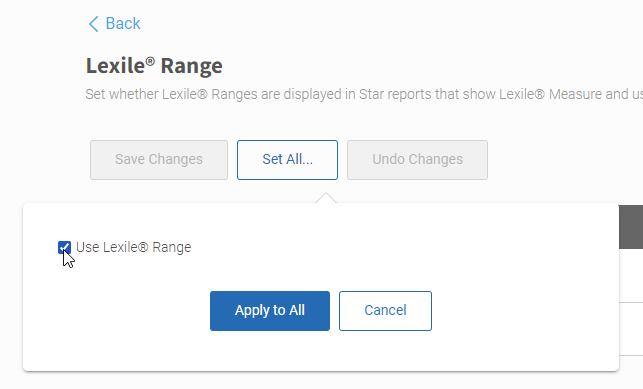Click the Undo Changes button
This screenshot has width=643, height=389.
[x=417, y=160]
